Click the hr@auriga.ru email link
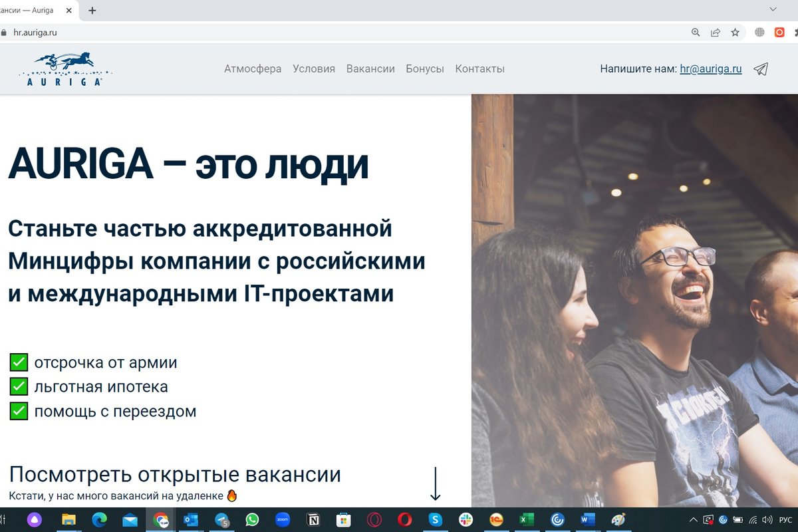 [710, 69]
